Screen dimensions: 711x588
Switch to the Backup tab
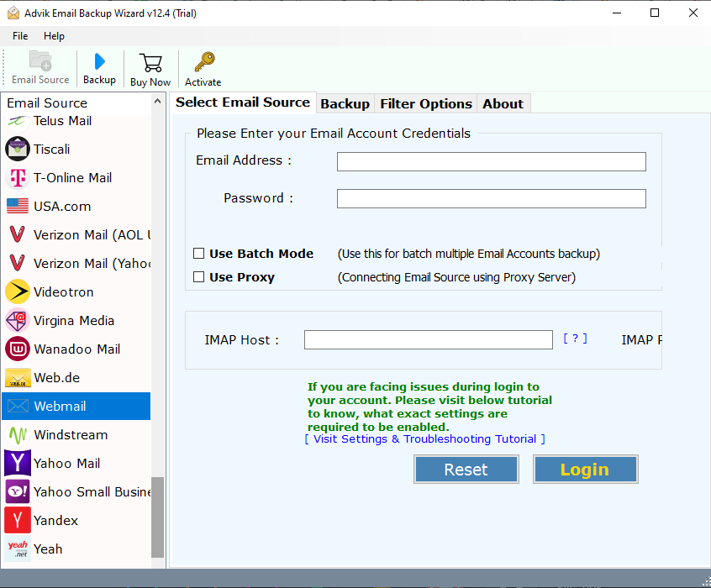point(345,104)
